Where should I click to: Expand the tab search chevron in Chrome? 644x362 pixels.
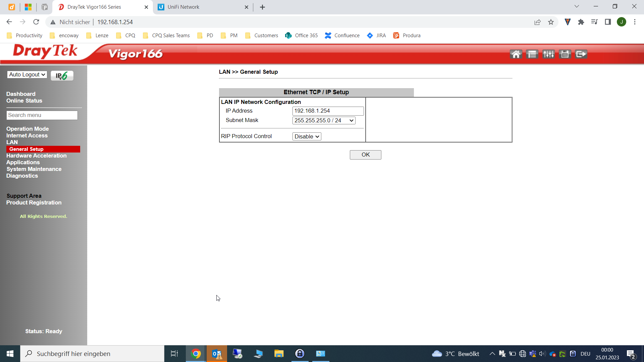click(577, 6)
